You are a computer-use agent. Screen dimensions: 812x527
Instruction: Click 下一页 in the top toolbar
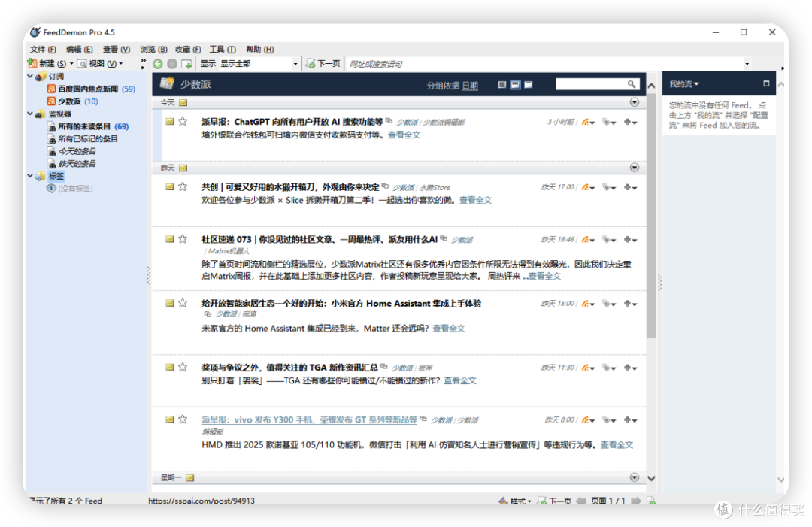click(323, 64)
